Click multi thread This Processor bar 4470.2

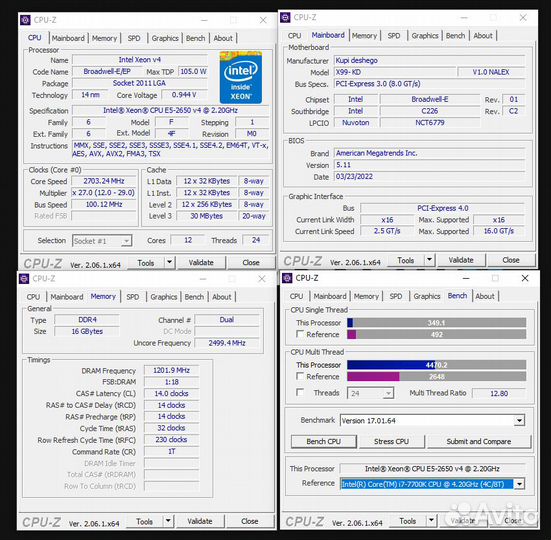436,365
